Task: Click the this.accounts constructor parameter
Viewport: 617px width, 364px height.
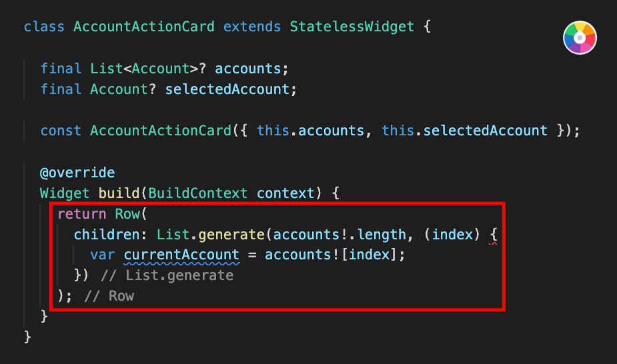Action: (x=310, y=131)
